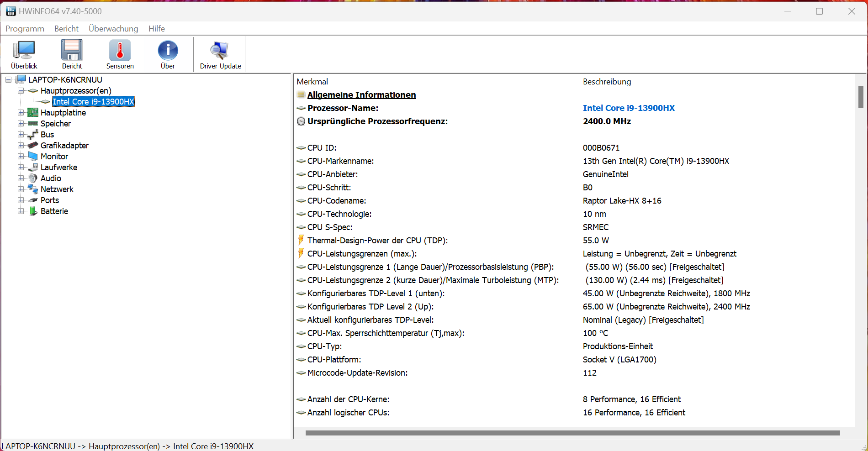Click the green Batterie icon in tree
Screen dimensions: 868x451
pos(33,211)
